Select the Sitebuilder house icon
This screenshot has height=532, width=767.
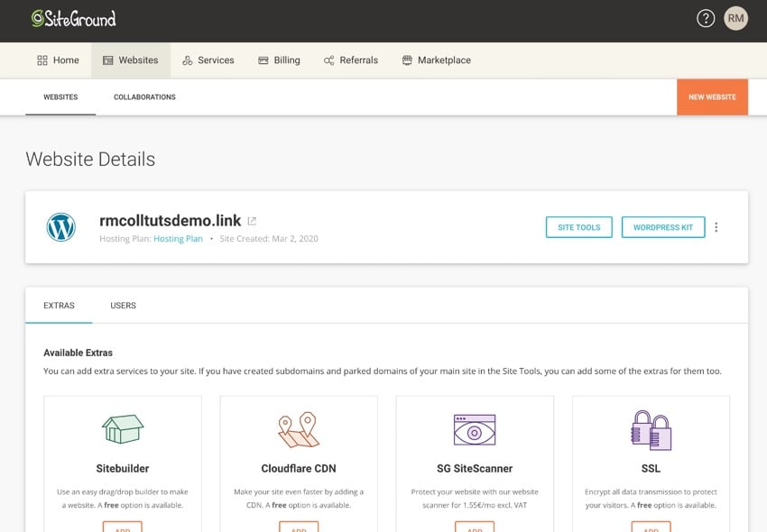tap(122, 428)
